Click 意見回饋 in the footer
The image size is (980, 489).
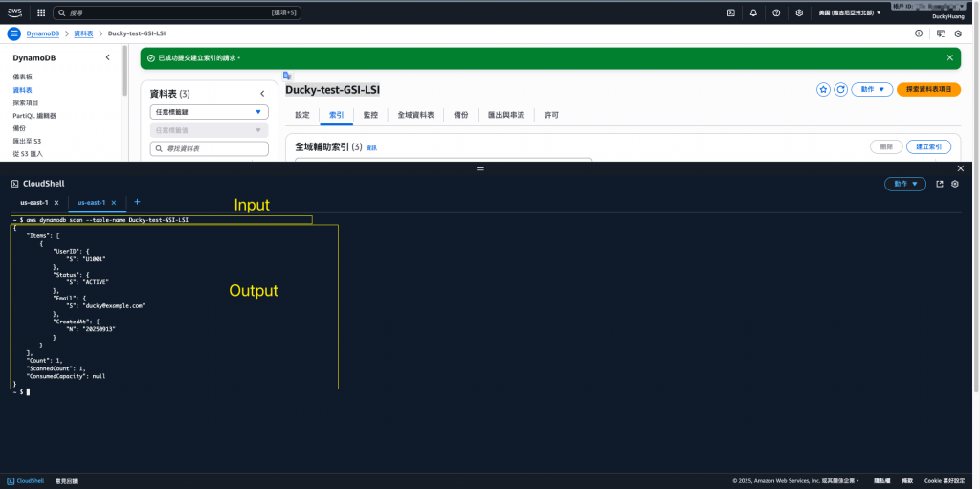tap(66, 481)
